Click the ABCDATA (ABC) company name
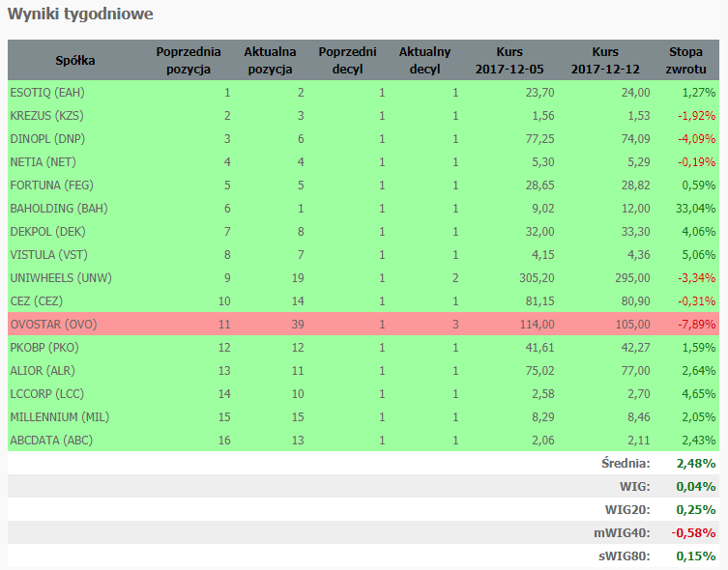The width and height of the screenshot is (728, 570). coord(52,441)
